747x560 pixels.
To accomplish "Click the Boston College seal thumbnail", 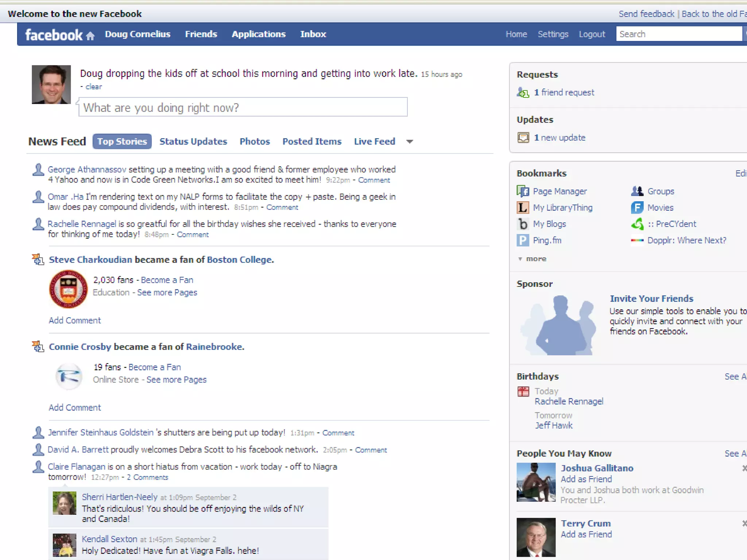I will tap(68, 289).
